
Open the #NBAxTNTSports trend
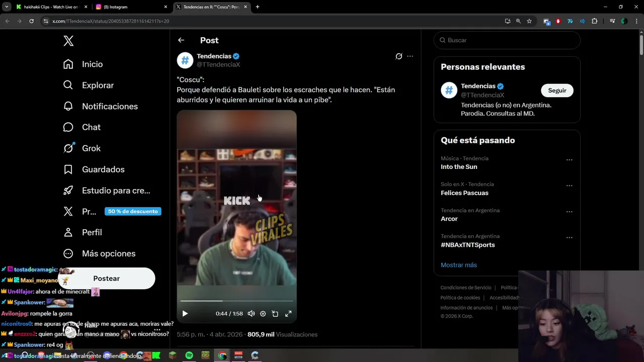point(468,245)
